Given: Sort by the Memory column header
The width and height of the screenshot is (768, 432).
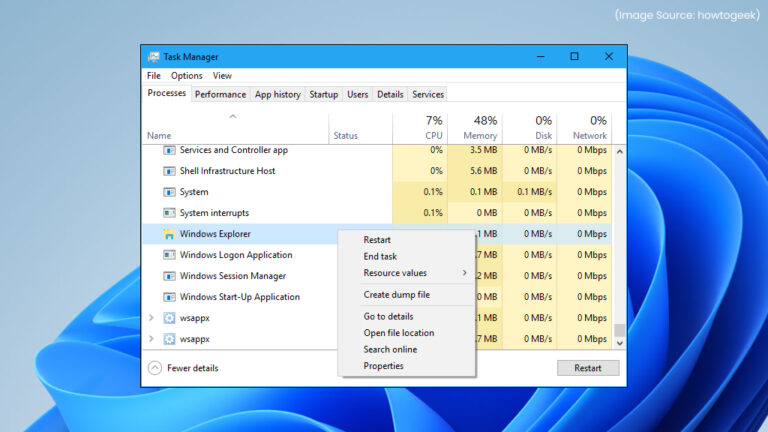Looking at the screenshot, I should pos(480,136).
